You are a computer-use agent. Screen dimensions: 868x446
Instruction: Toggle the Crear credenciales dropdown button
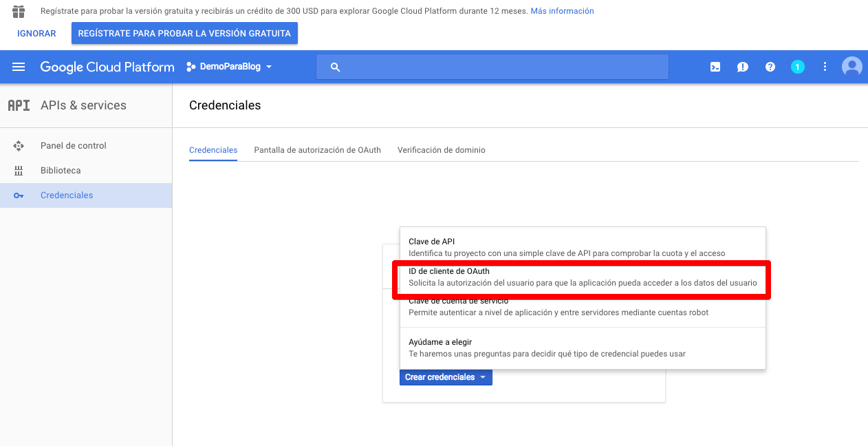pyautogui.click(x=446, y=377)
